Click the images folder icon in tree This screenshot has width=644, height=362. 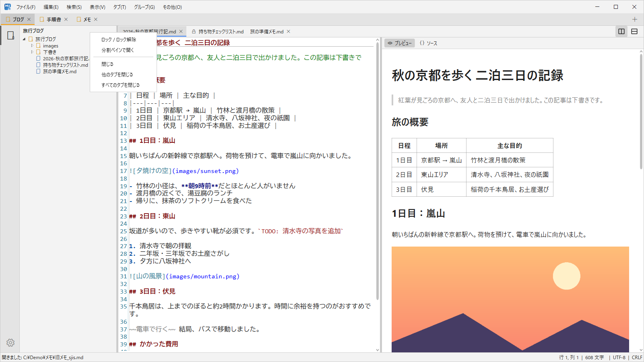tap(38, 46)
